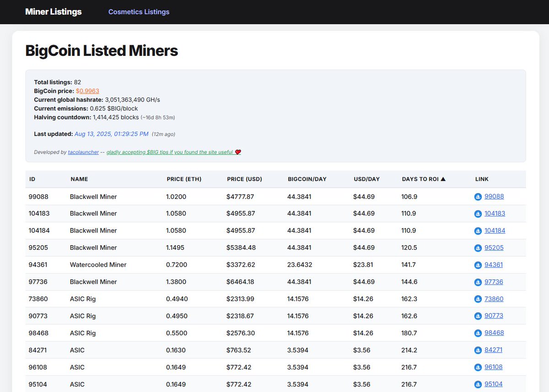Click the Days to ROI value 141.7
This screenshot has height=392, width=549.
409,265
